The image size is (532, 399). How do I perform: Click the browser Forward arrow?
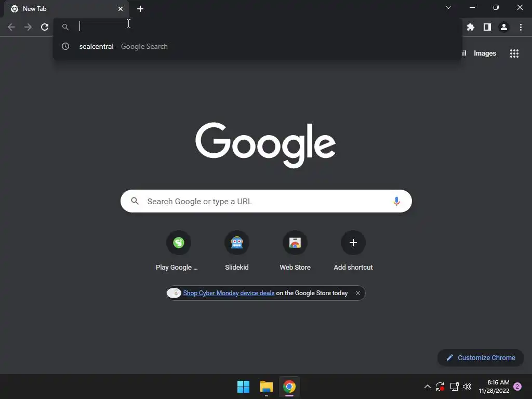tap(28, 27)
